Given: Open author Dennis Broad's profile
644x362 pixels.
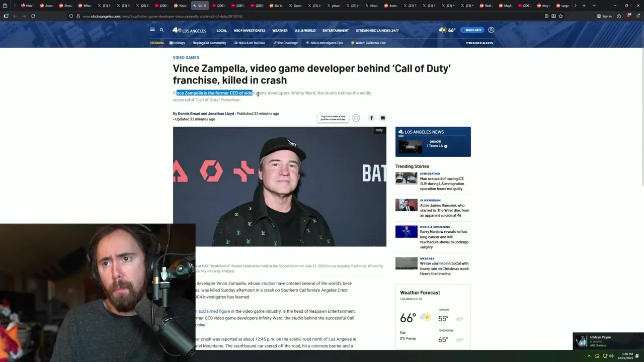Looking at the screenshot, I should point(189,114).
